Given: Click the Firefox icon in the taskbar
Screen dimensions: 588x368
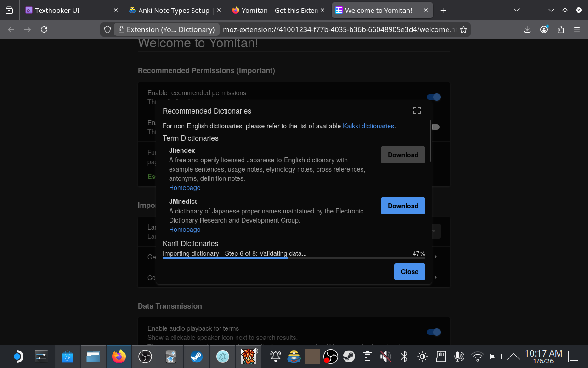Looking at the screenshot, I should [119, 356].
